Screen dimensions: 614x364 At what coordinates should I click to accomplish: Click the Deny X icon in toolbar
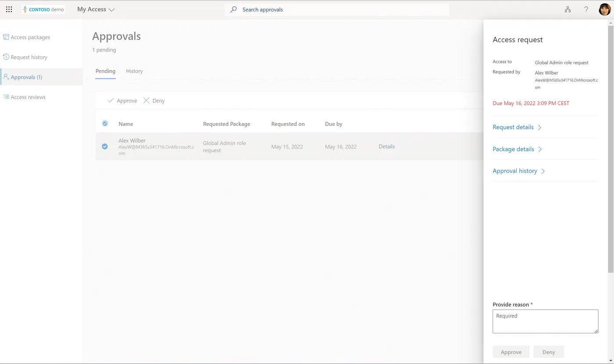146,100
